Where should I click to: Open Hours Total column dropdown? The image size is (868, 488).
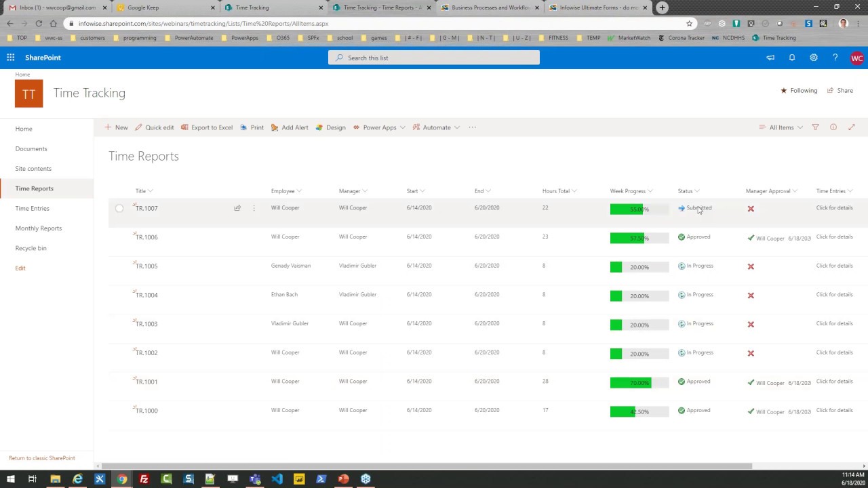click(559, 191)
